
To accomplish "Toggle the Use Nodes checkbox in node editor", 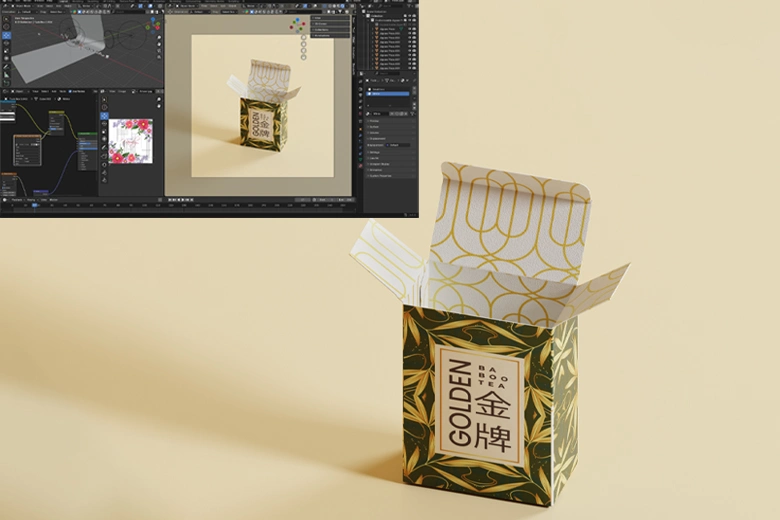I will [x=70, y=92].
